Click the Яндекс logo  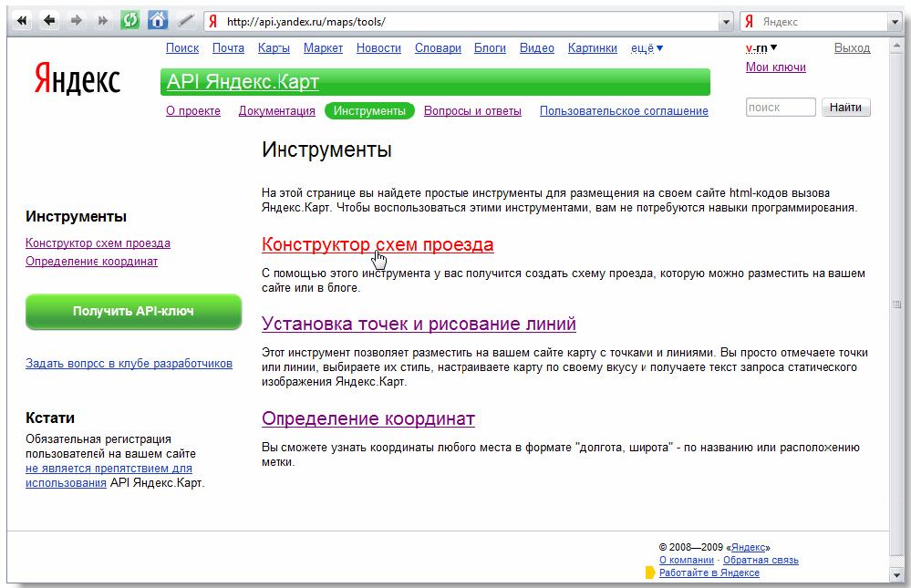pos(78,79)
